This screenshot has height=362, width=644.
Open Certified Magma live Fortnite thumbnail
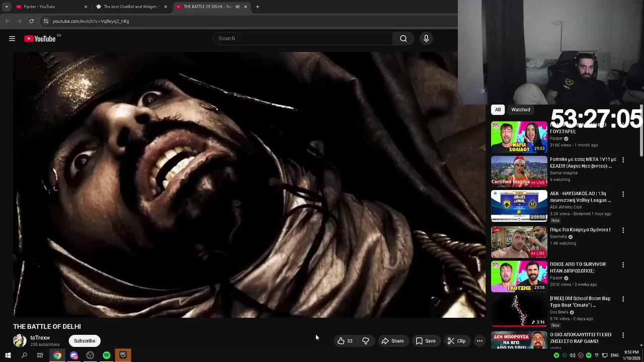[519, 171]
